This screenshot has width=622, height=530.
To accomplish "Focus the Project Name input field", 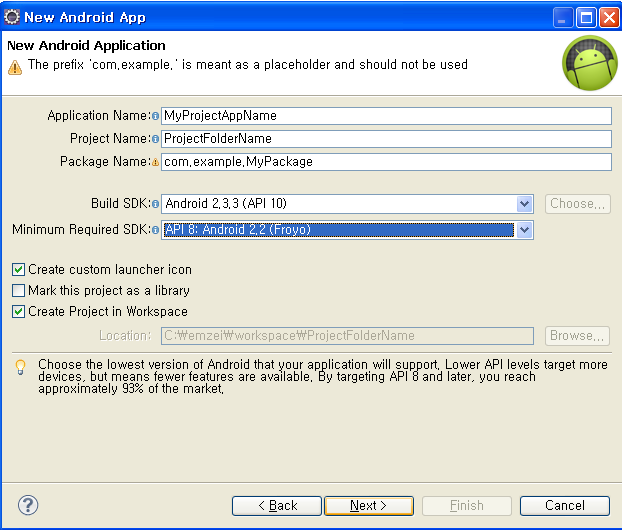I will point(386,139).
